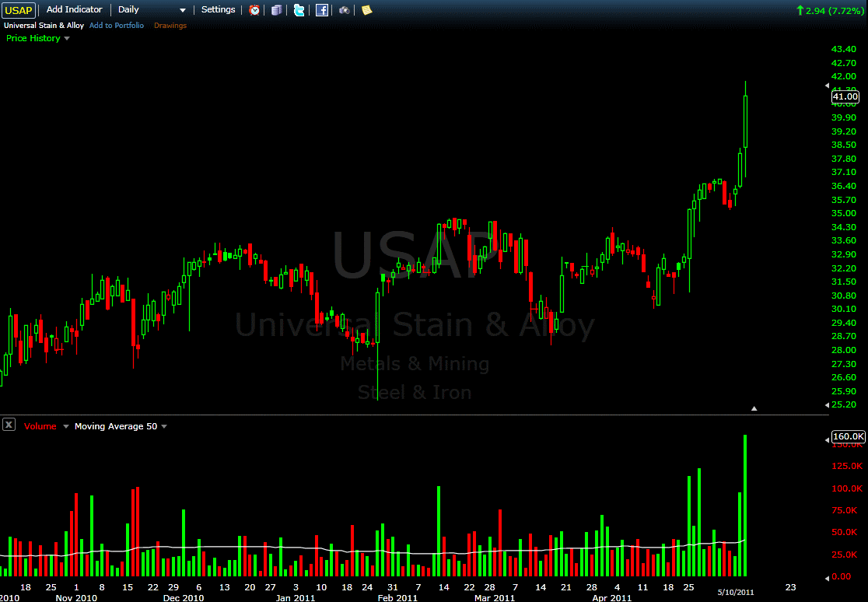
Task: Expand the arrow next to Volume
Action: (66, 426)
